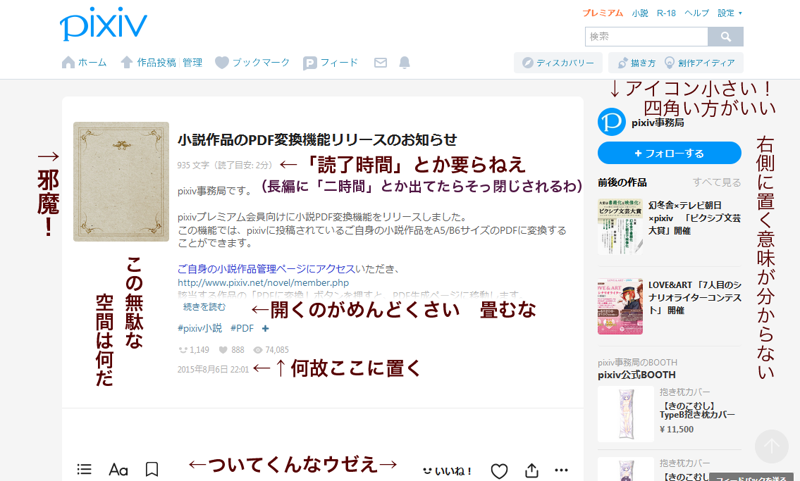Click the ディスカバリー button
This screenshot has width=800, height=481.
[558, 63]
